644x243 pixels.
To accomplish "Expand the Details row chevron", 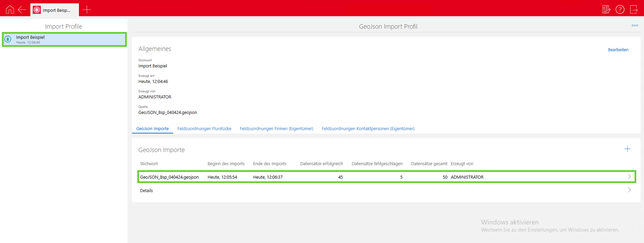I will tap(629, 190).
